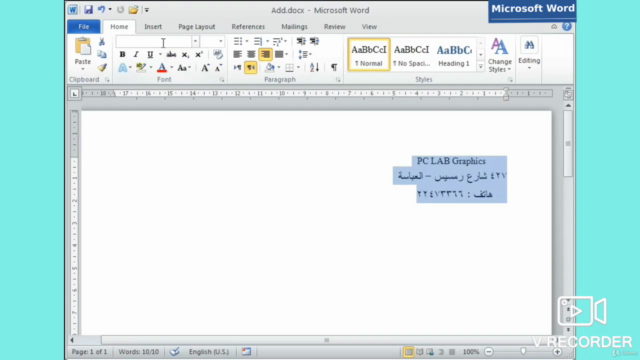Apply the No Spacing style
Screen dimensions: 640x360
(x=411, y=55)
